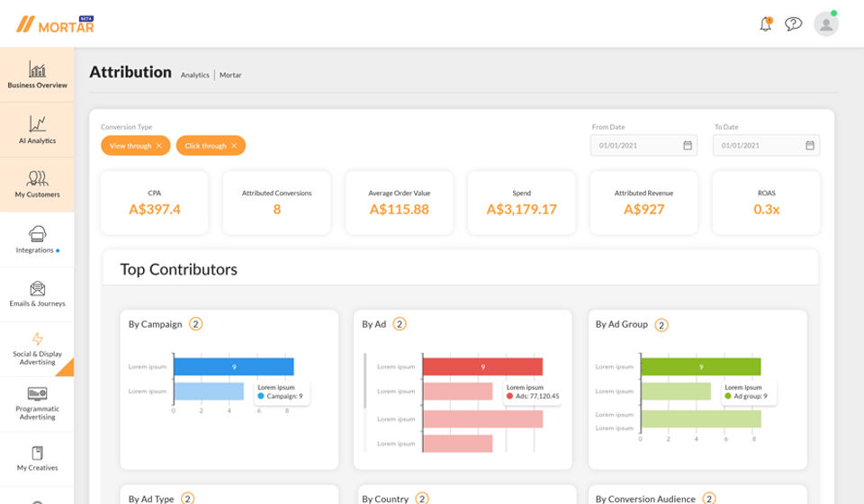Screen dimensions: 864x504
Task: Click the By Ad Group card title
Action: coord(622,324)
